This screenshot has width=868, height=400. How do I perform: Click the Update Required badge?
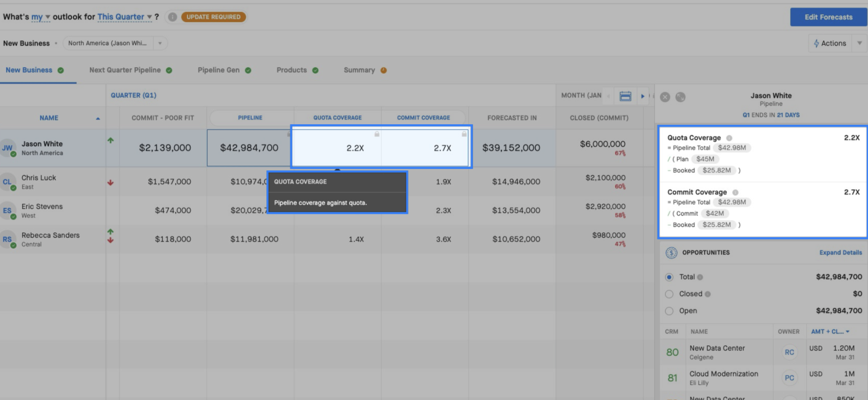(213, 17)
